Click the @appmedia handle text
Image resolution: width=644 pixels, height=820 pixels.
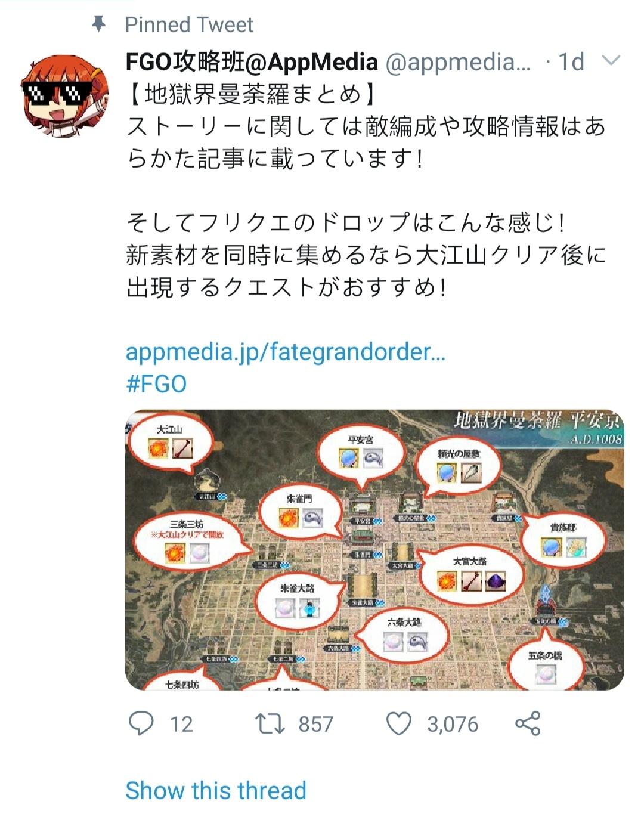(x=458, y=62)
